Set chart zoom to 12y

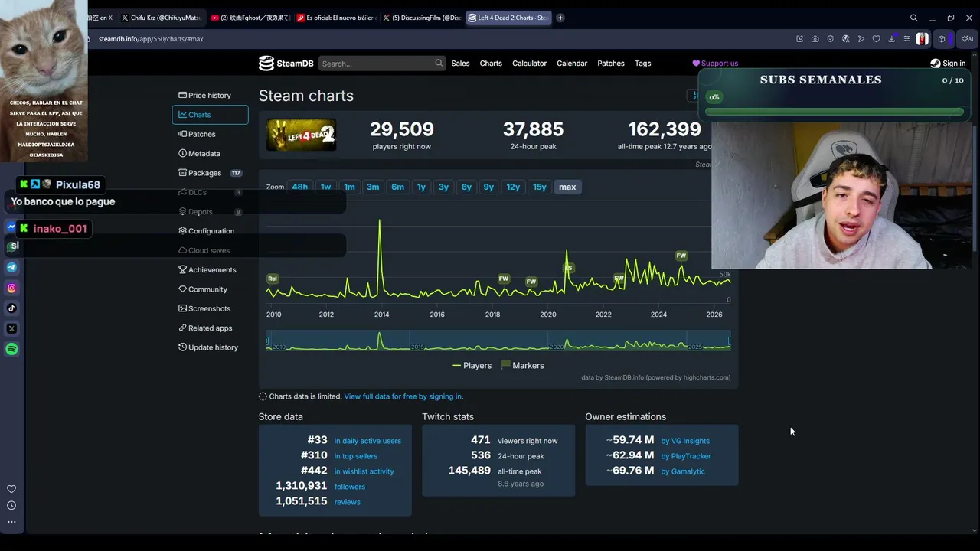click(x=513, y=187)
